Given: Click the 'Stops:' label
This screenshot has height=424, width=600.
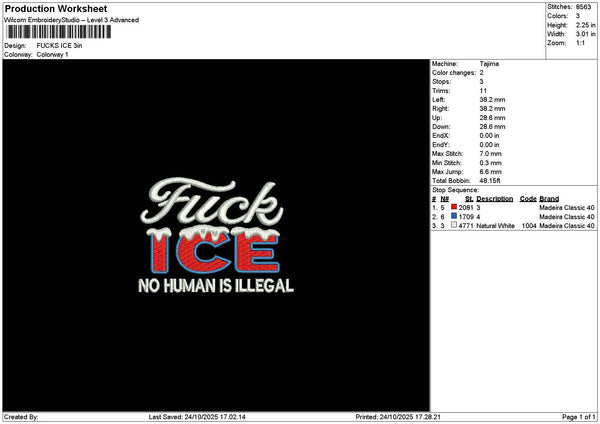Looking at the screenshot, I should (442, 82).
